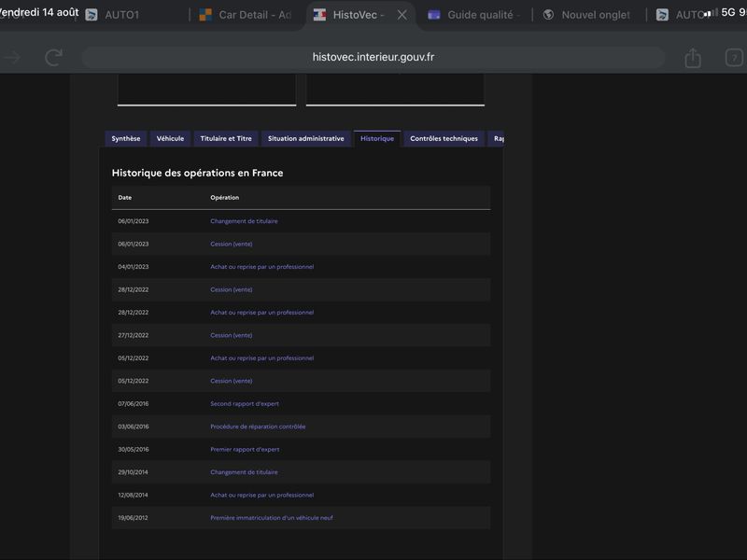747x560 pixels.
Task: Click Changement de titulaire dated 06/01/2023
Action: [244, 221]
